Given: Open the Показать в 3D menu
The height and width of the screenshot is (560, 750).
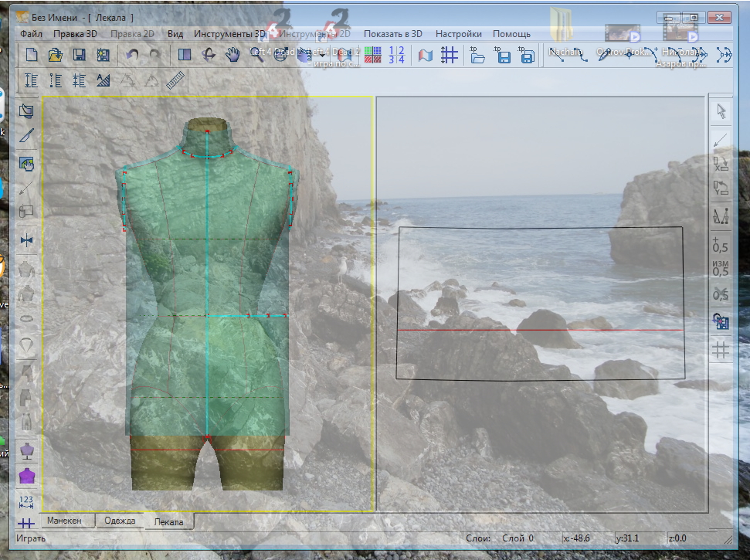Looking at the screenshot, I should point(393,34).
